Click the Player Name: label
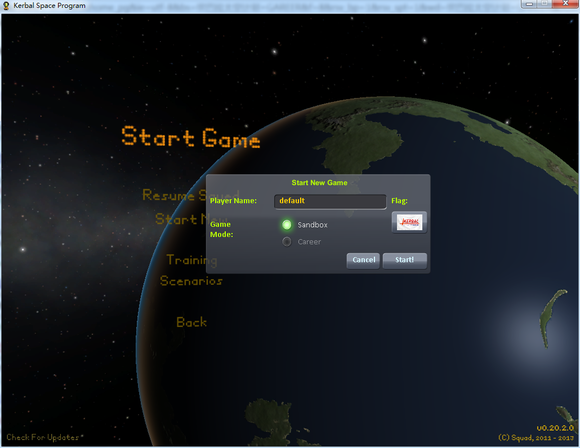Viewport: 580px width, 448px height. [233, 201]
